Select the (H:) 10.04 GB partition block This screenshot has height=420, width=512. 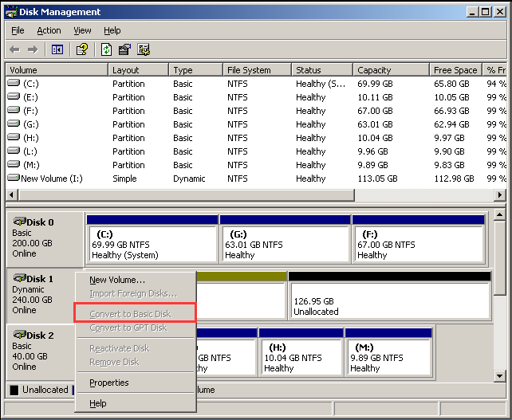tap(301, 352)
